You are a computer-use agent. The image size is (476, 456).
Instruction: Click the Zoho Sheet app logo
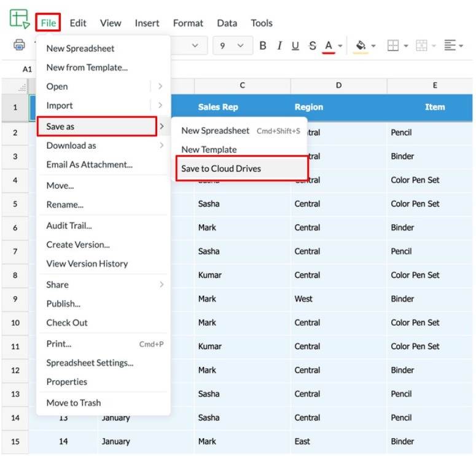[19, 19]
